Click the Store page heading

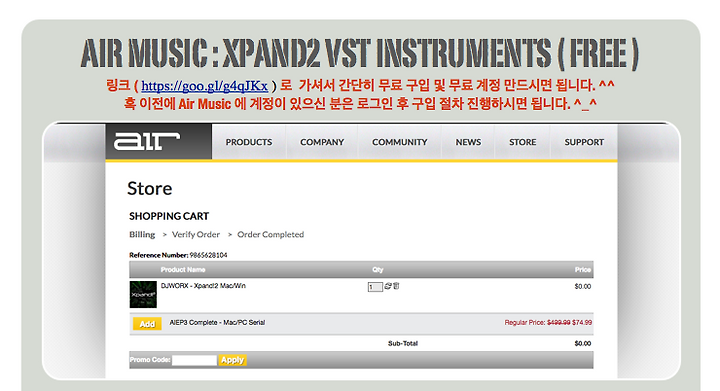(150, 189)
